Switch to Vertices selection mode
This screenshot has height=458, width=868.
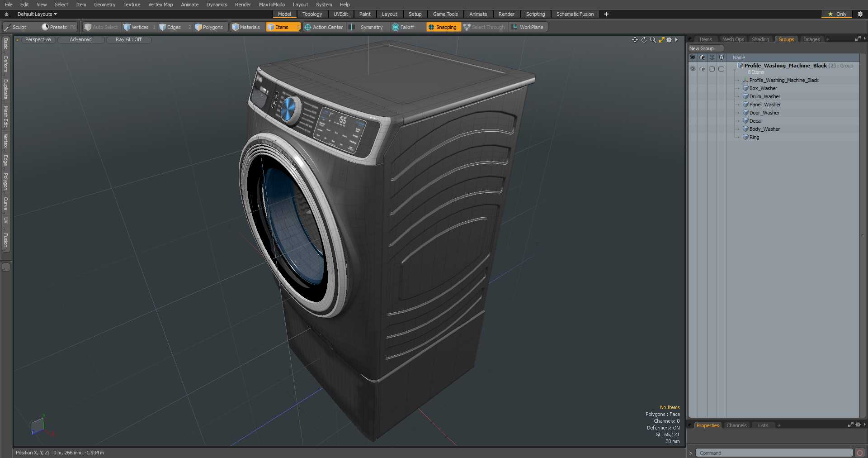140,27
